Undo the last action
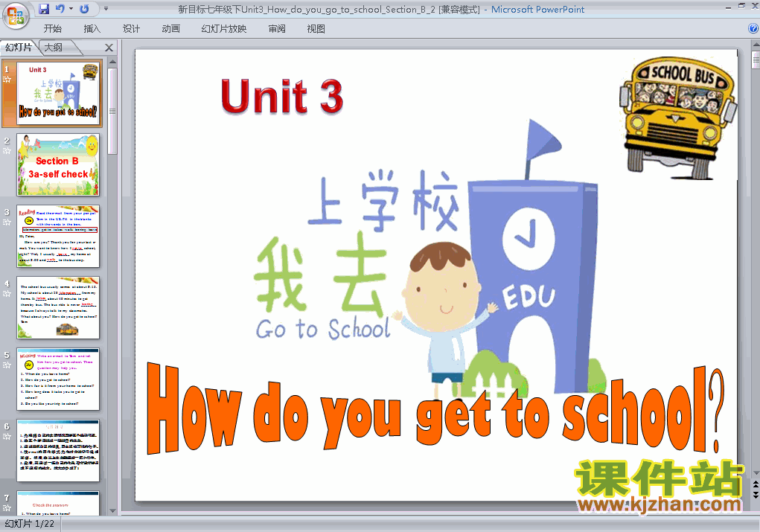This screenshot has height=532, width=760. 60,9
